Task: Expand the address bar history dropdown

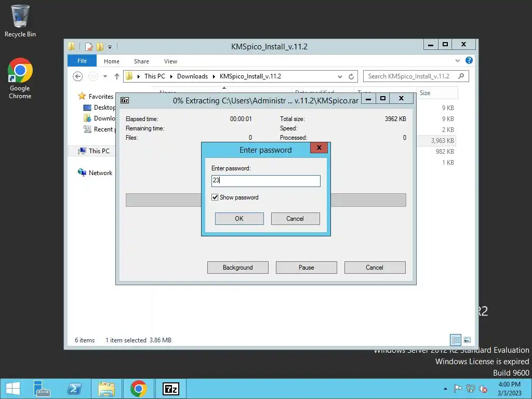Action: click(340, 77)
